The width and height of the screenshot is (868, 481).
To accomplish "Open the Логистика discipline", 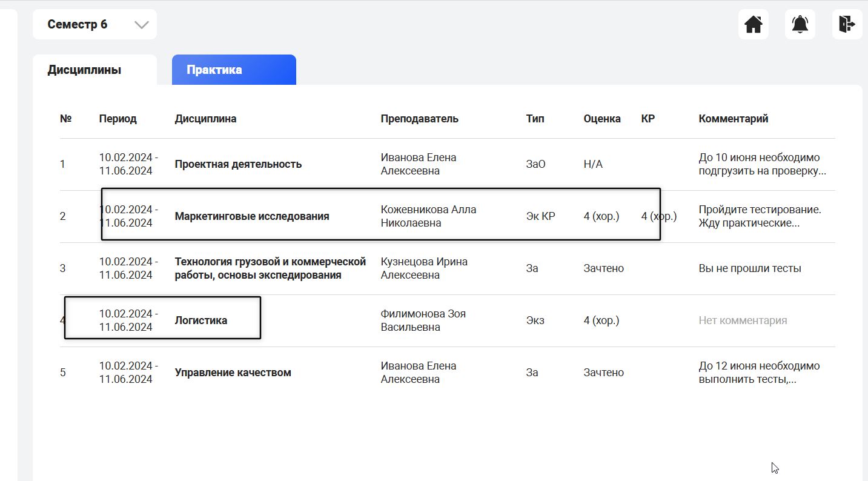I will (x=201, y=320).
